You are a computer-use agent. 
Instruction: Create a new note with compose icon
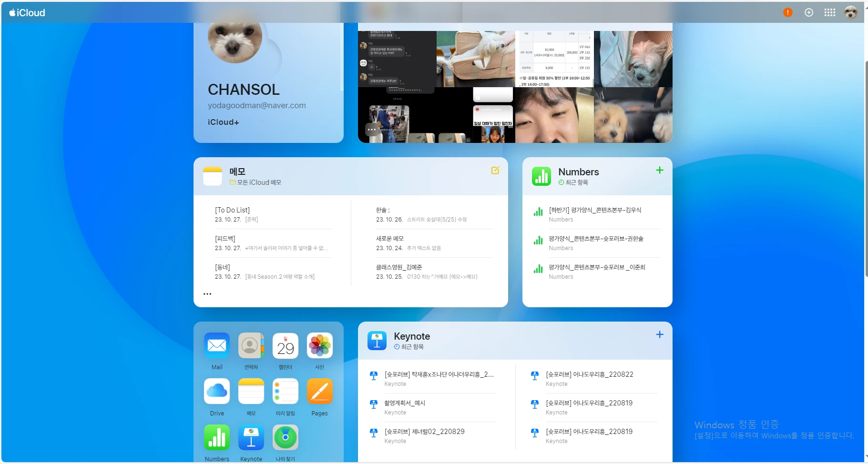tap(495, 170)
